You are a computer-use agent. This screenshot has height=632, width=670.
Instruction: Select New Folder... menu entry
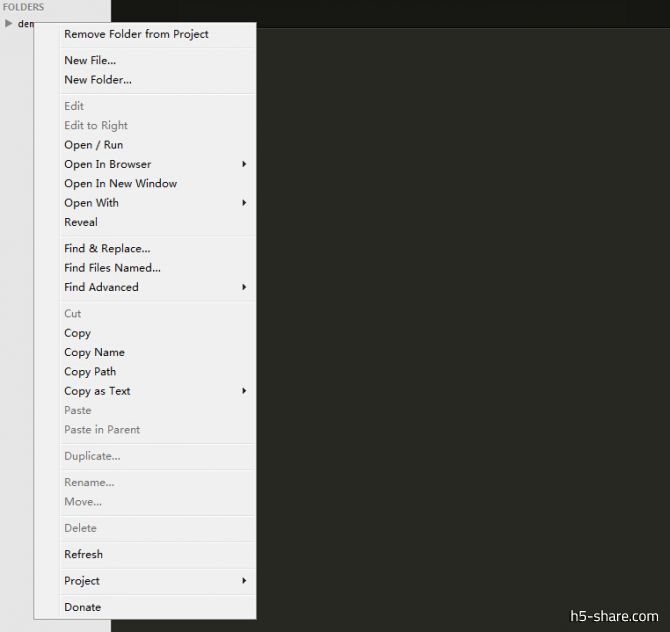click(x=145, y=79)
